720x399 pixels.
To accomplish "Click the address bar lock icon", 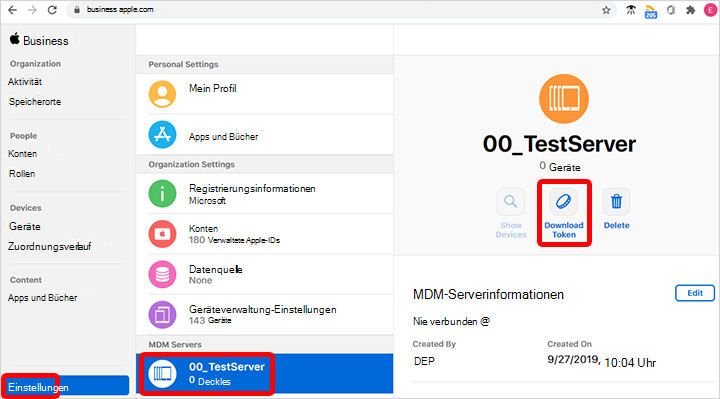I will coord(77,10).
